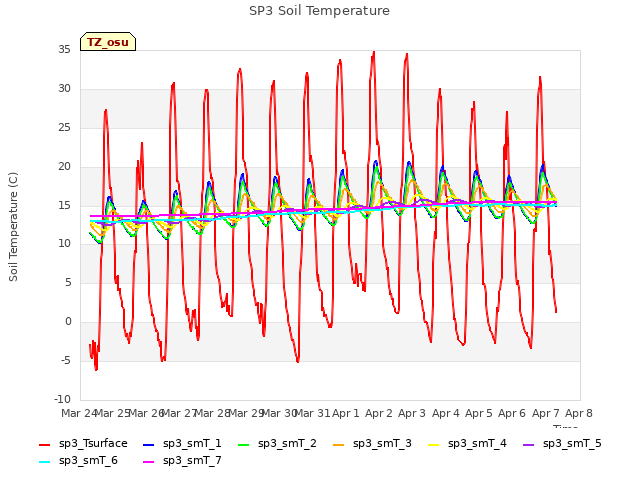Hide the sp3_smT_2 series via legend

tap(278, 444)
